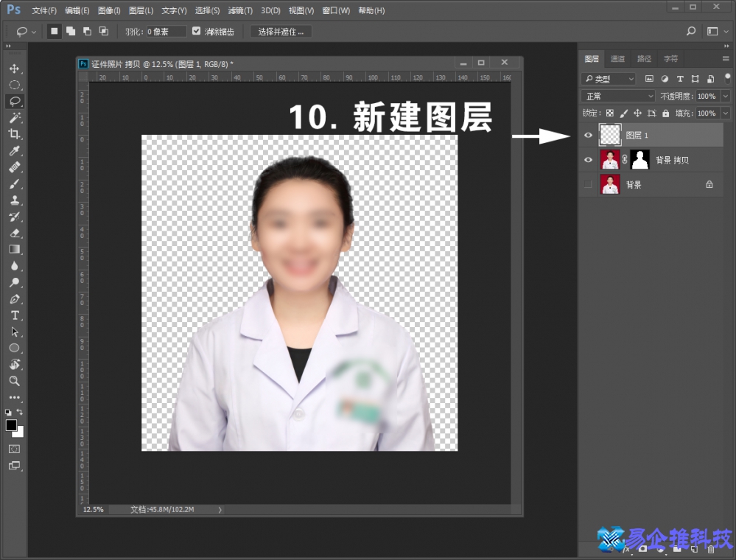736x560 pixels.
Task: Select the Move tool
Action: pos(15,68)
